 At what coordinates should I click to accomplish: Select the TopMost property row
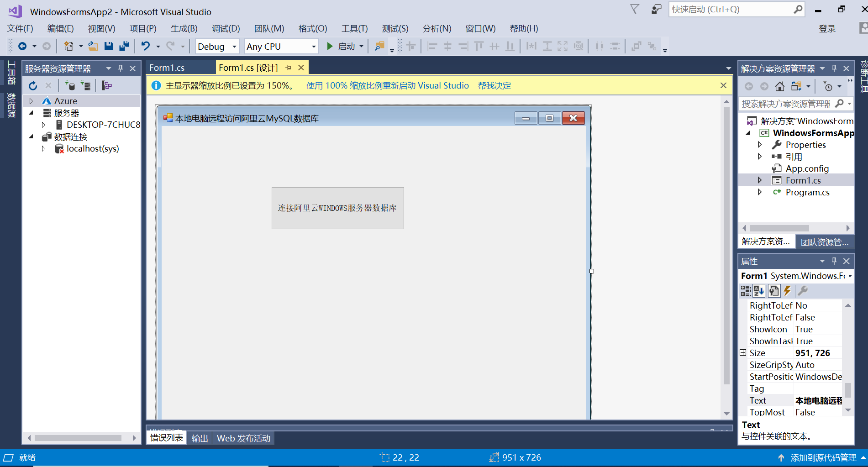coord(795,412)
